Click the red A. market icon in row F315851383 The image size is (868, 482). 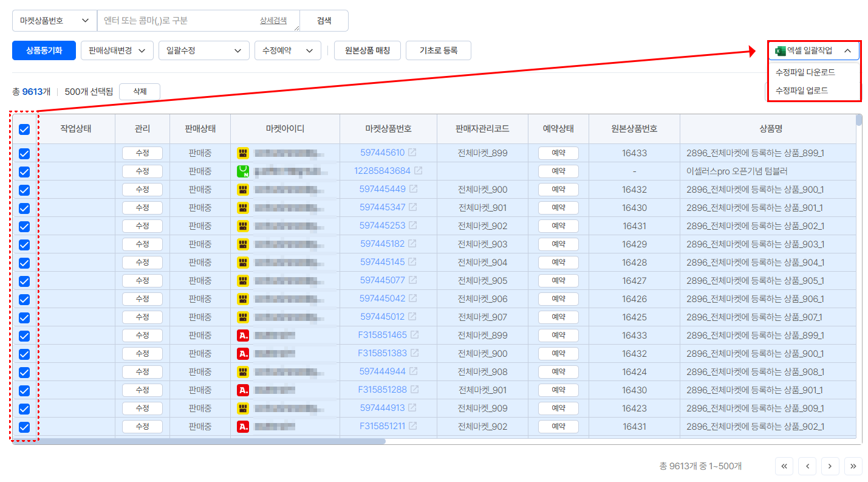tap(243, 353)
